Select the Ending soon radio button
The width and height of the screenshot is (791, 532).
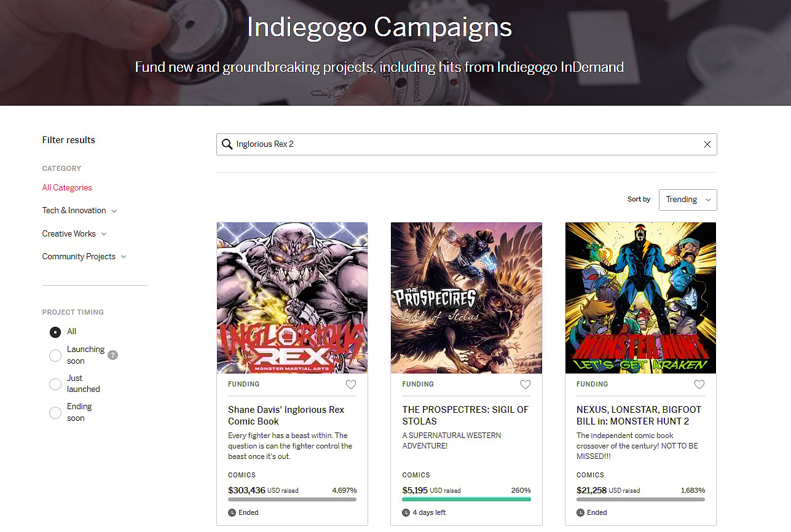click(x=55, y=412)
